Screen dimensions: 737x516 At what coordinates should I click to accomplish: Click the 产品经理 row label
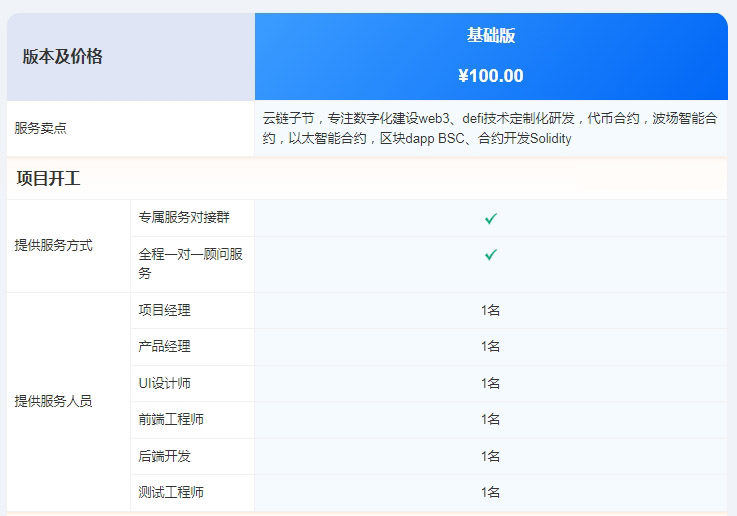point(165,347)
